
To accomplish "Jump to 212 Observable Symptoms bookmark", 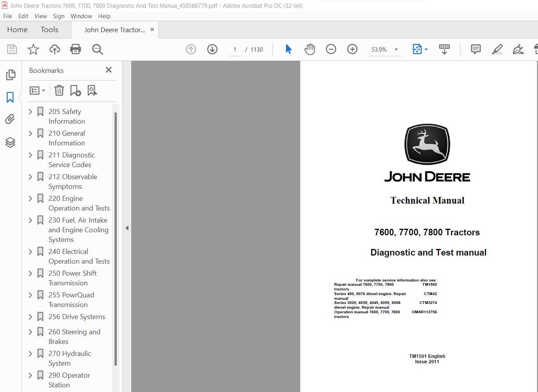I will pos(73,181).
